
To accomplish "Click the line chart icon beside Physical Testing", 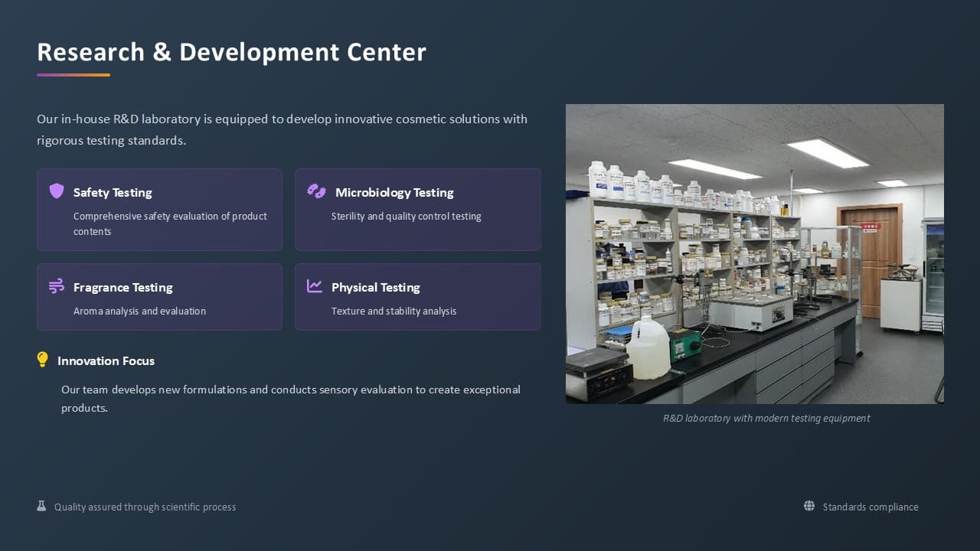I will point(315,285).
